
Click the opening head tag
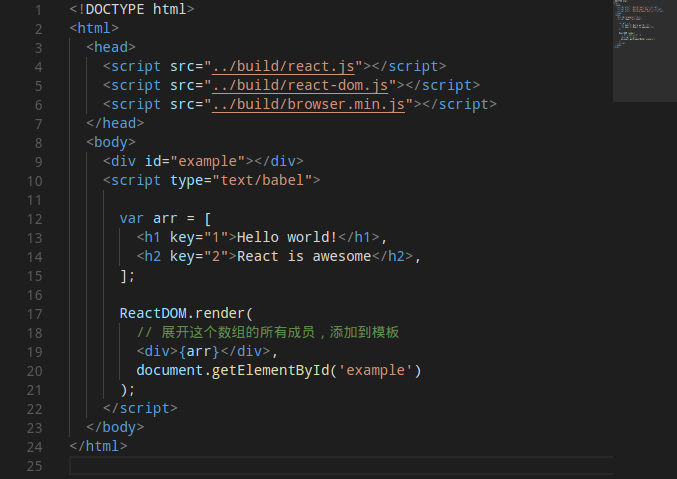111,47
